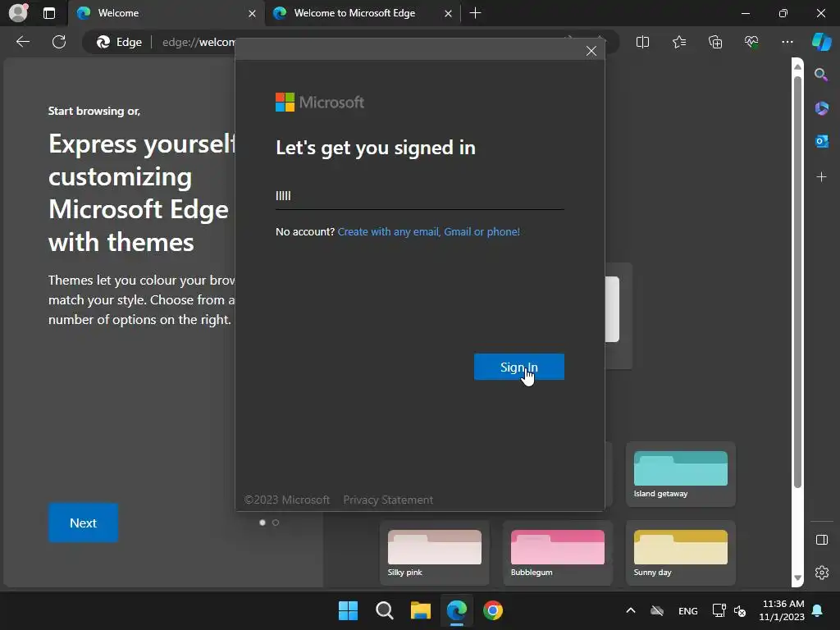Open File Explorer from taskbar

(x=421, y=610)
